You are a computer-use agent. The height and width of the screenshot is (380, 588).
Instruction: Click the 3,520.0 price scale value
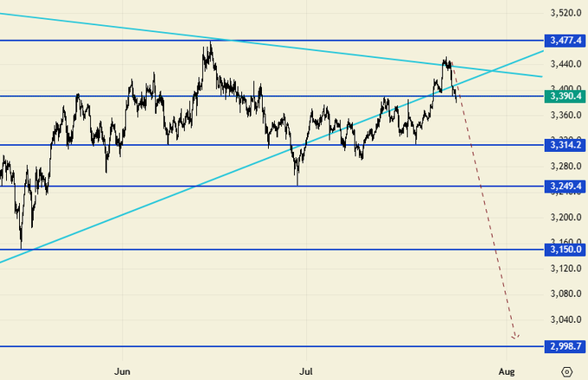click(566, 13)
